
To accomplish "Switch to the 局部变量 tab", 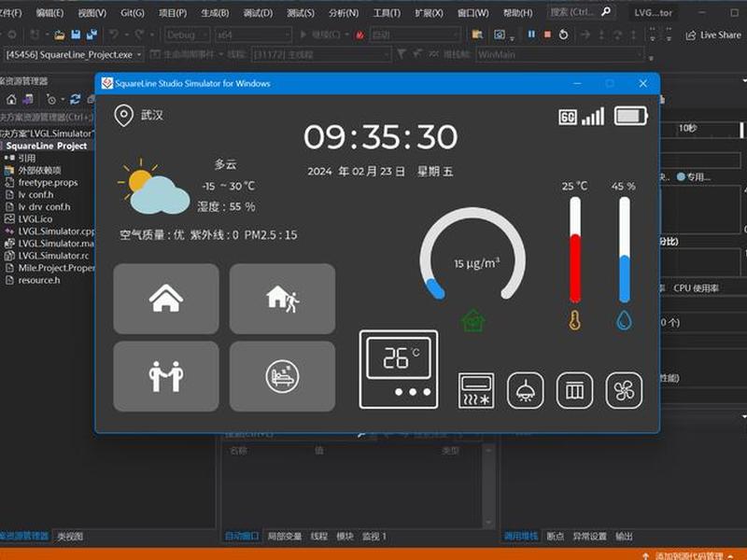I will pos(285,536).
